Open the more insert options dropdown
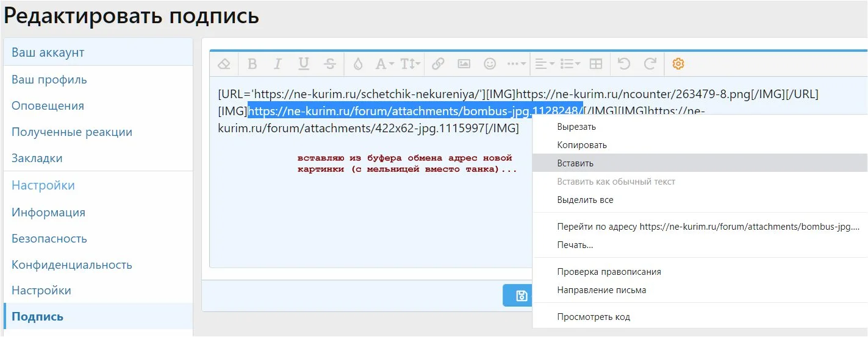Viewport: 868px width, 337px height. [517, 63]
